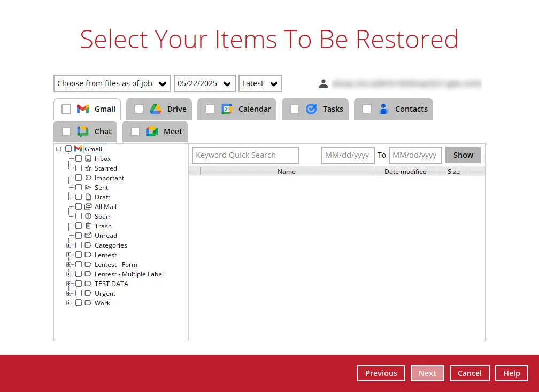This screenshot has height=392, width=539.
Task: Select the Contacts people icon
Action: (383, 109)
